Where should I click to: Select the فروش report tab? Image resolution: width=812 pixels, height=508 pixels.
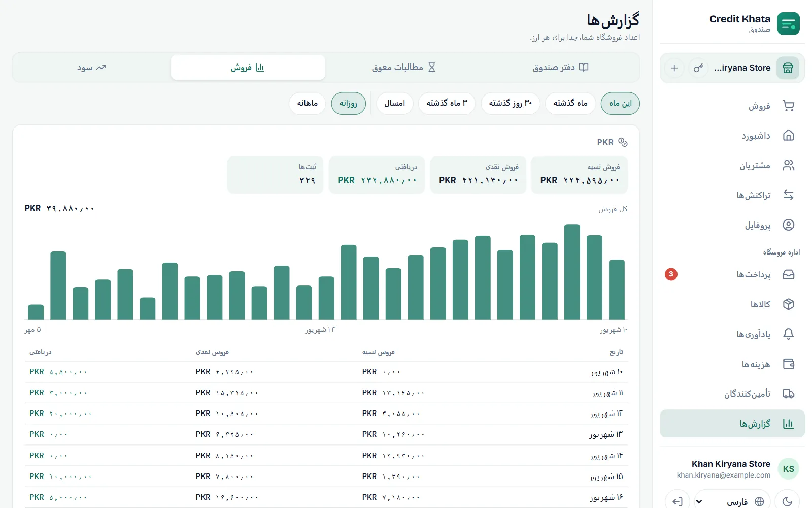click(248, 68)
